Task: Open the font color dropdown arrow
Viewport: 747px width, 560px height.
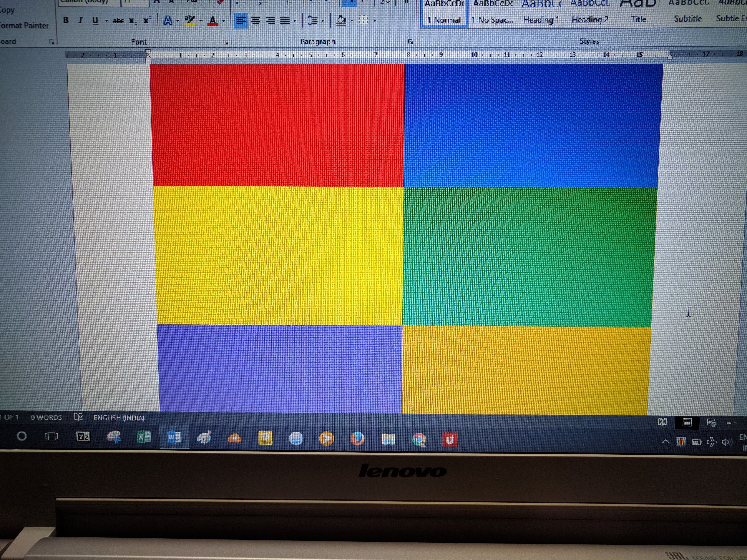Action: click(x=224, y=21)
